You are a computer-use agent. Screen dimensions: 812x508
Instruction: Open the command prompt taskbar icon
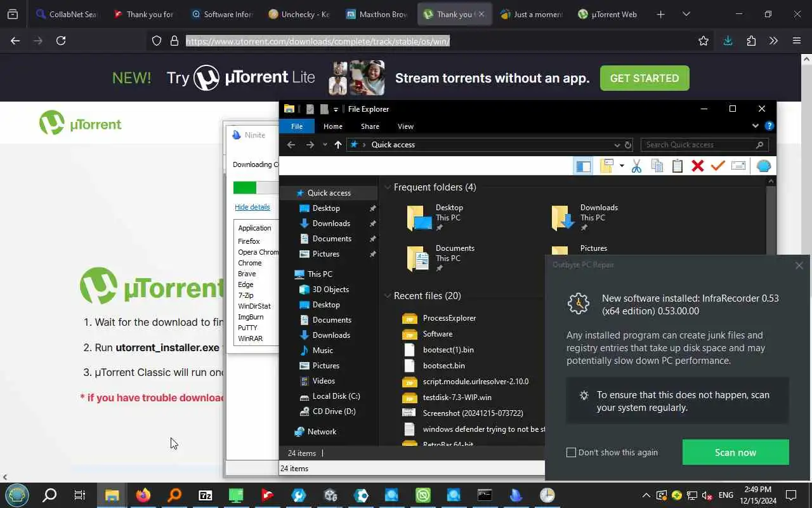point(485,495)
